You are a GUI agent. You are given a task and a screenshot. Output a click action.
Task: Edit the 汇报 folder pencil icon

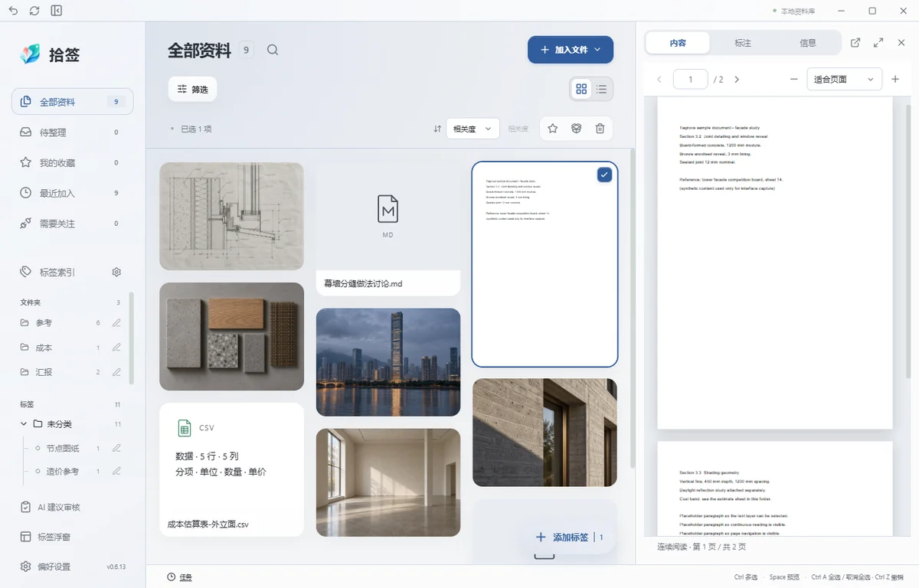(x=116, y=372)
